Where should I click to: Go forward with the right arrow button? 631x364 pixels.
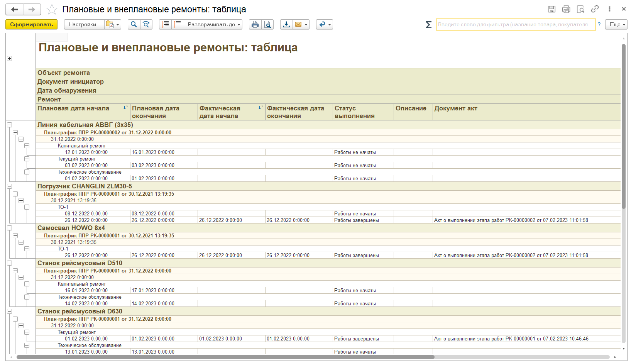(x=32, y=9)
